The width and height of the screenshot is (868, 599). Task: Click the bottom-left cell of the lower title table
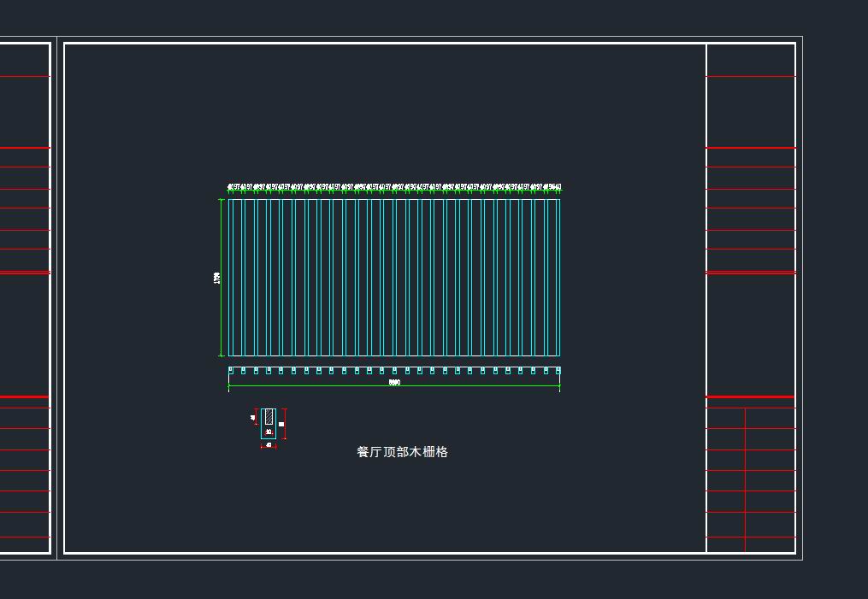[725, 544]
